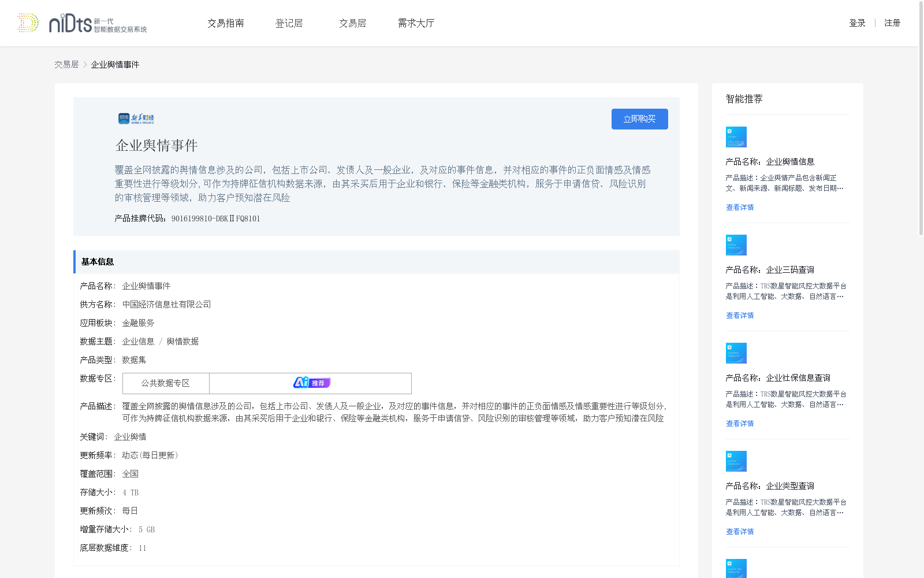This screenshot has width=924, height=578.
Task: Click the niDts site logo
Action: click(x=82, y=23)
